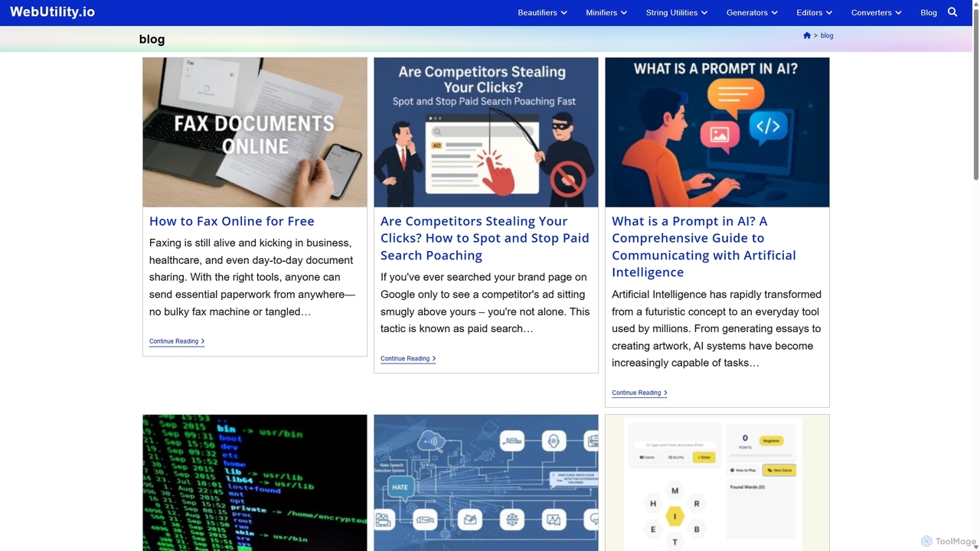Click the home icon in breadcrumb
The image size is (980, 551).
[807, 35]
